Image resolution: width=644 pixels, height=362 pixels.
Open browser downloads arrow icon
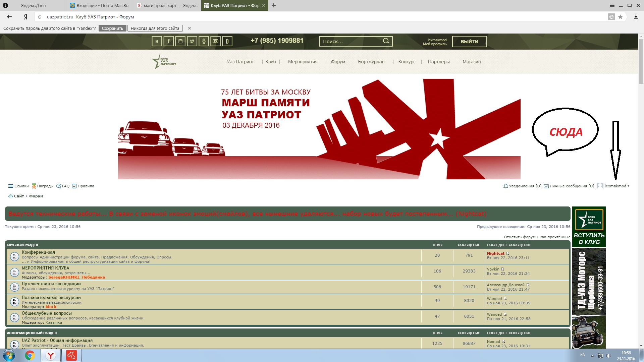[x=636, y=17]
